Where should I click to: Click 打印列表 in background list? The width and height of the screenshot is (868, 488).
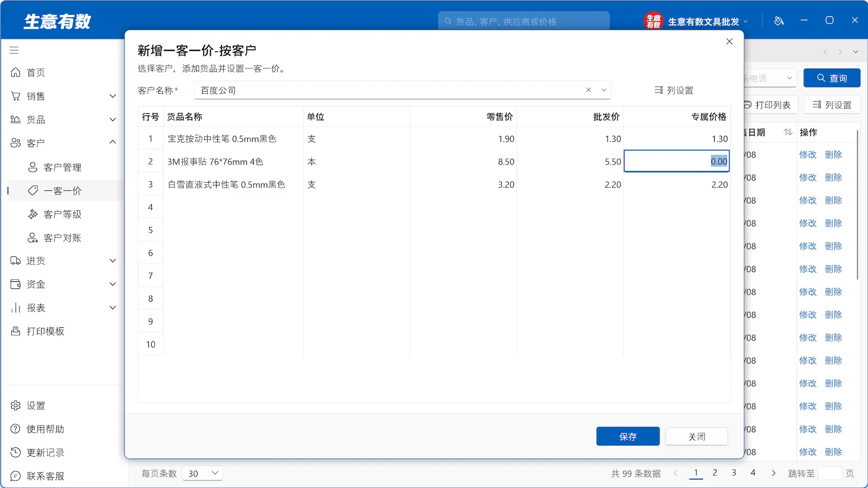coord(771,105)
